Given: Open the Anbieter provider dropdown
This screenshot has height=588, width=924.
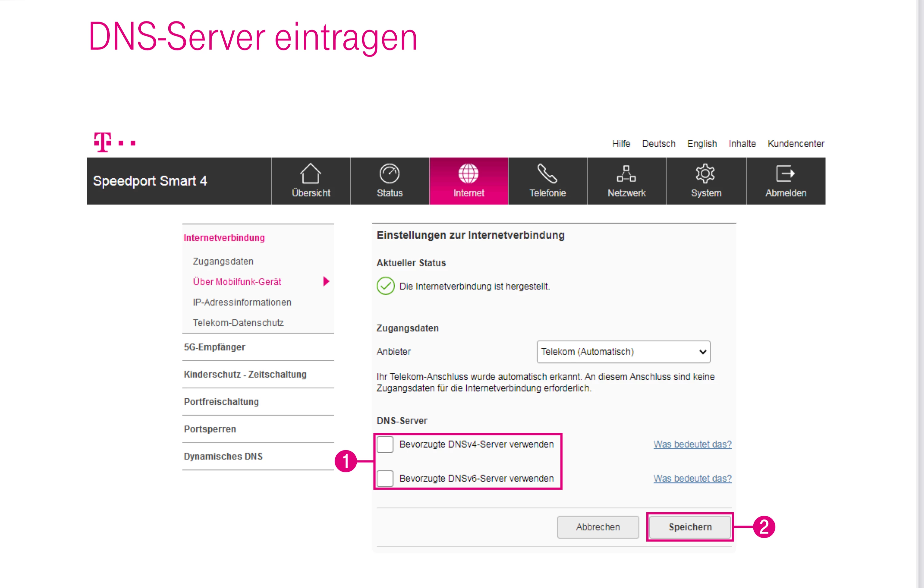Looking at the screenshot, I should pos(622,352).
